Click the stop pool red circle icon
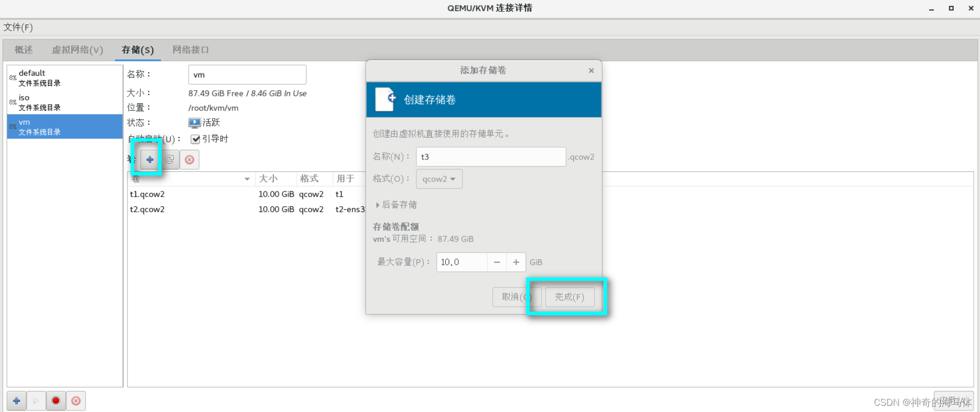980x412 pixels. tap(56, 401)
